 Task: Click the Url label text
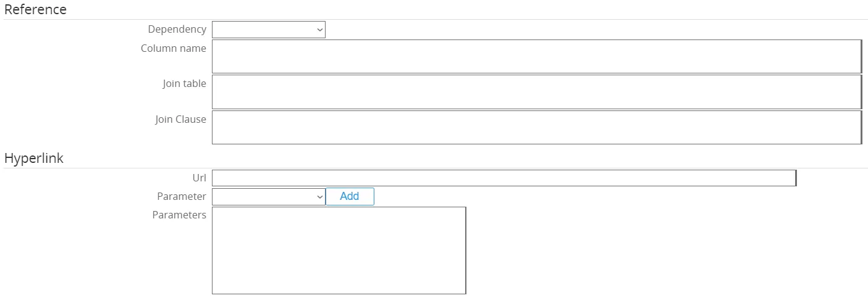click(199, 178)
